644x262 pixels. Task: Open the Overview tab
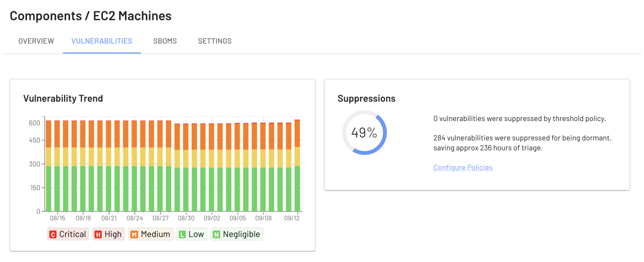coord(36,41)
